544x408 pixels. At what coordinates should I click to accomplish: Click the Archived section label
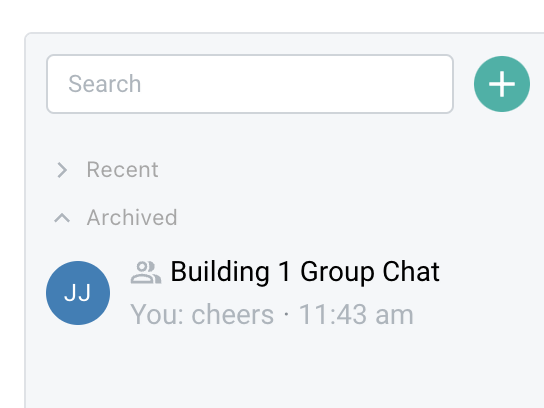click(x=132, y=218)
